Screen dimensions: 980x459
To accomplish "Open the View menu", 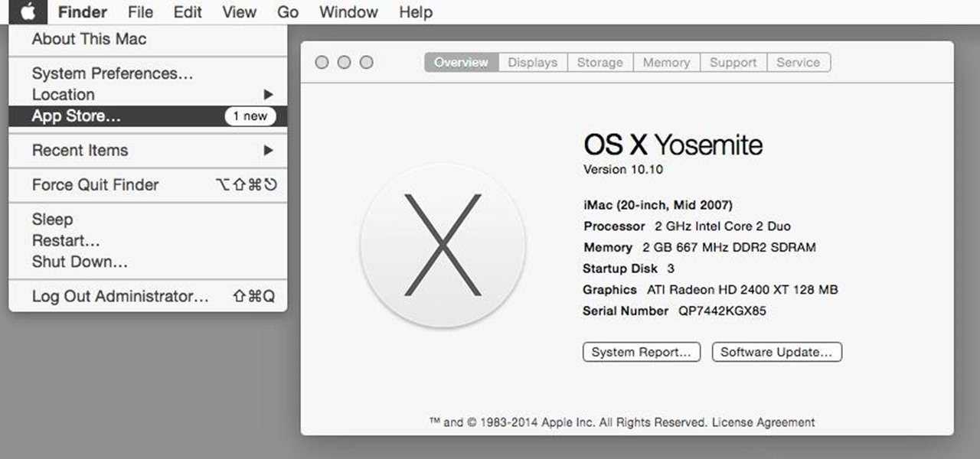I will 239,12.
